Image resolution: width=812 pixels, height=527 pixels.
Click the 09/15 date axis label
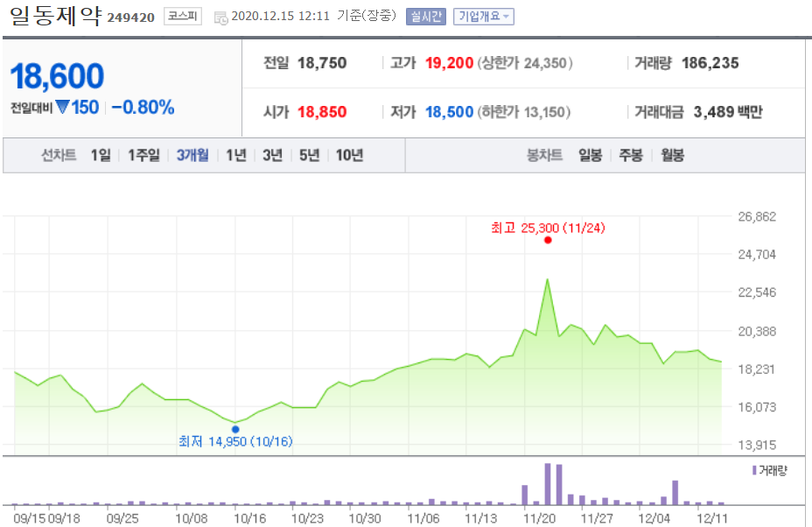click(x=30, y=519)
